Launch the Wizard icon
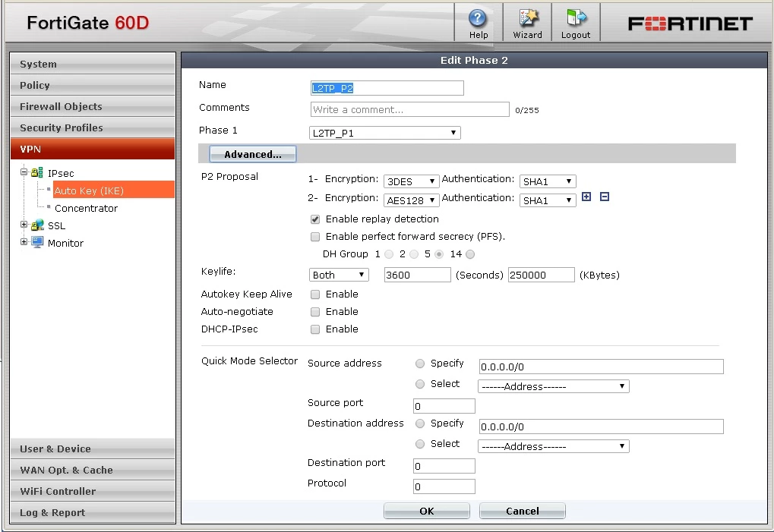Screen dimensions: 774x532 pyautogui.click(x=528, y=18)
